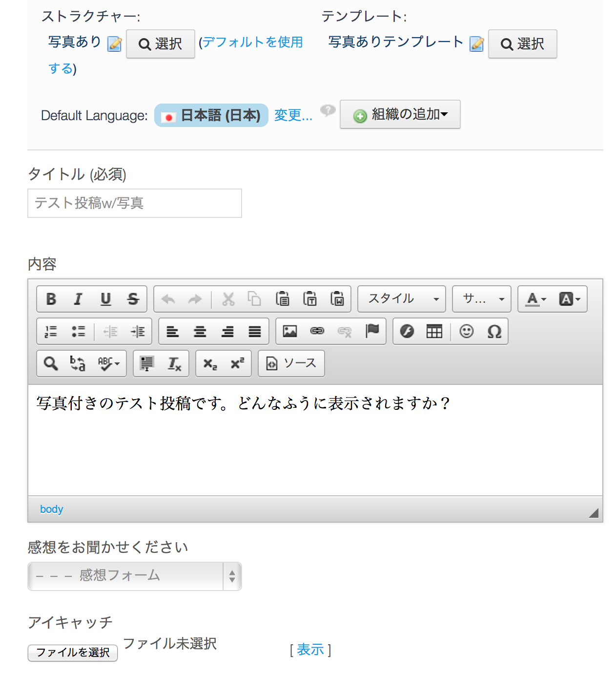Expand the 組織の追加 dropdown button
Viewport: 616px width, 677px height.
pyautogui.click(x=400, y=114)
